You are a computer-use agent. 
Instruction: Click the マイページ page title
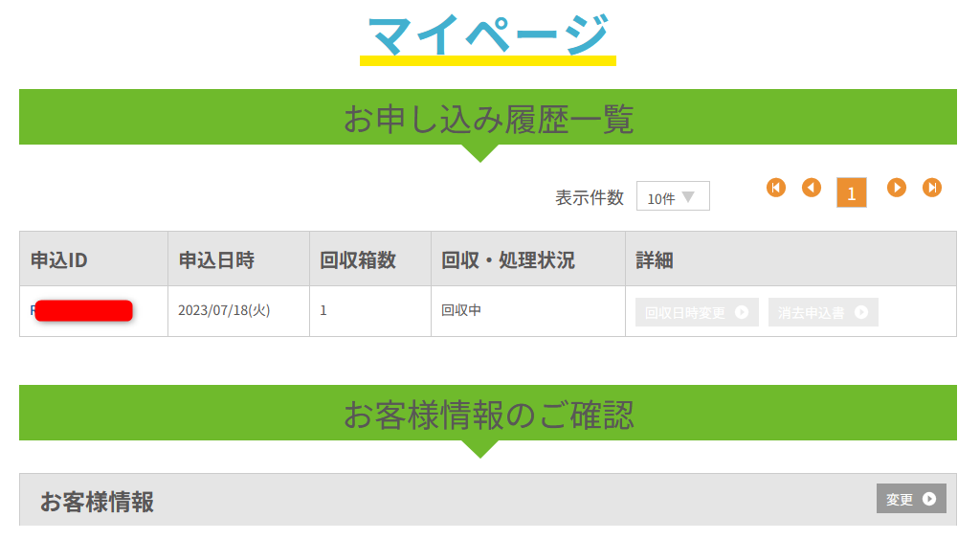[x=488, y=35]
